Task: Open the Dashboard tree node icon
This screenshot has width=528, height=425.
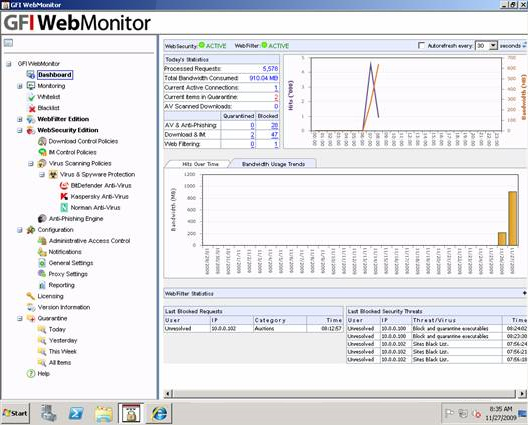Action: (31, 75)
